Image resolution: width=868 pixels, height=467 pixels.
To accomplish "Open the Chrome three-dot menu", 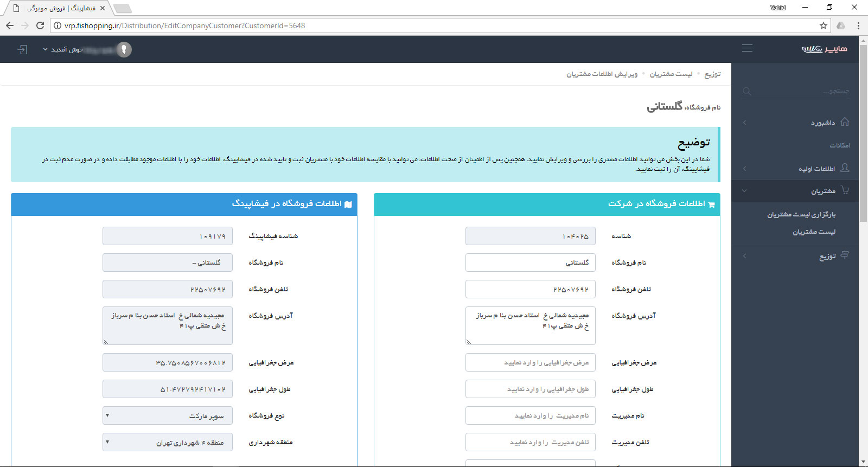I will 858,25.
